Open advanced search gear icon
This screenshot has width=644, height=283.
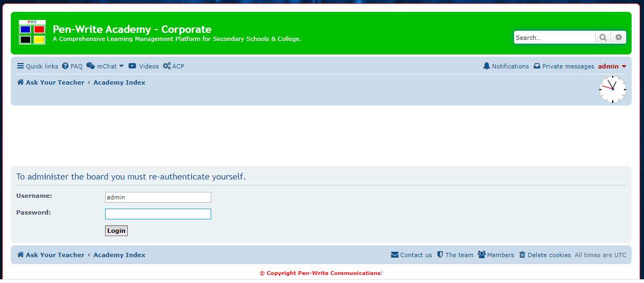pyautogui.click(x=619, y=38)
